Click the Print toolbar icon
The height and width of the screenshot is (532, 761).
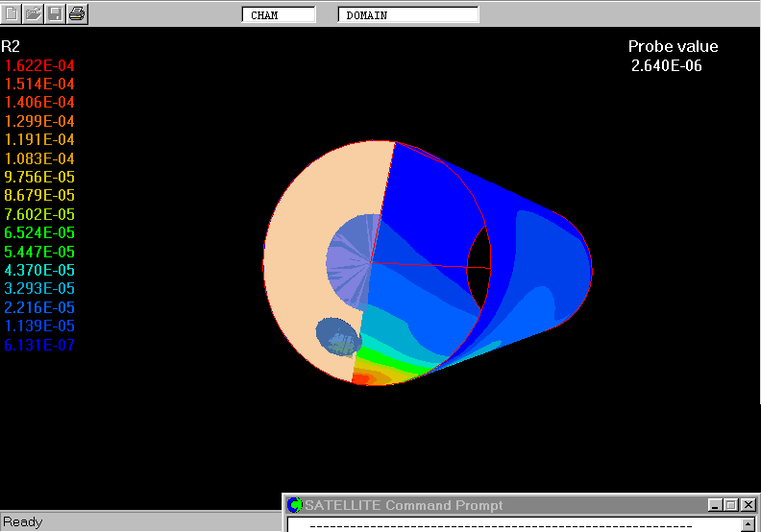click(x=77, y=13)
